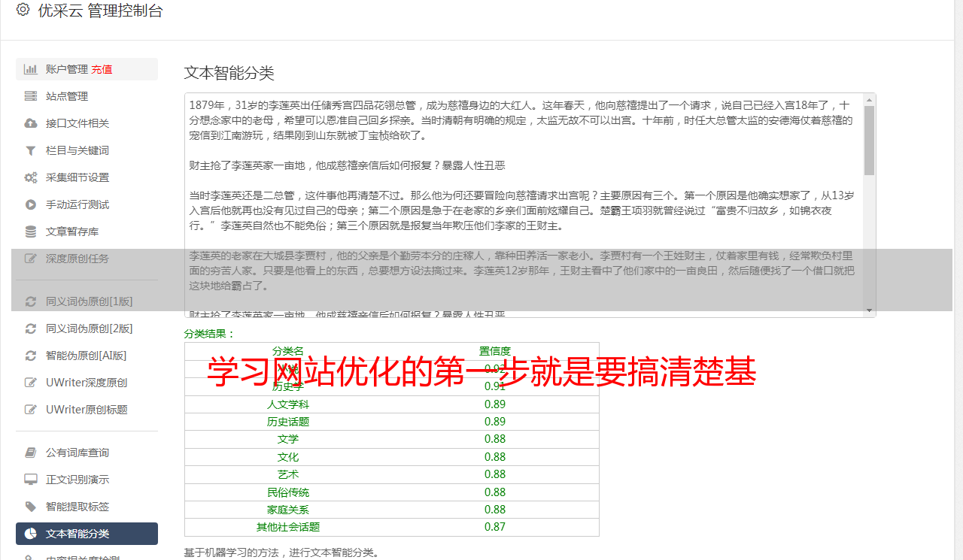Click the filter icon for 栏目与关键词
The image size is (963, 560).
tap(31, 150)
